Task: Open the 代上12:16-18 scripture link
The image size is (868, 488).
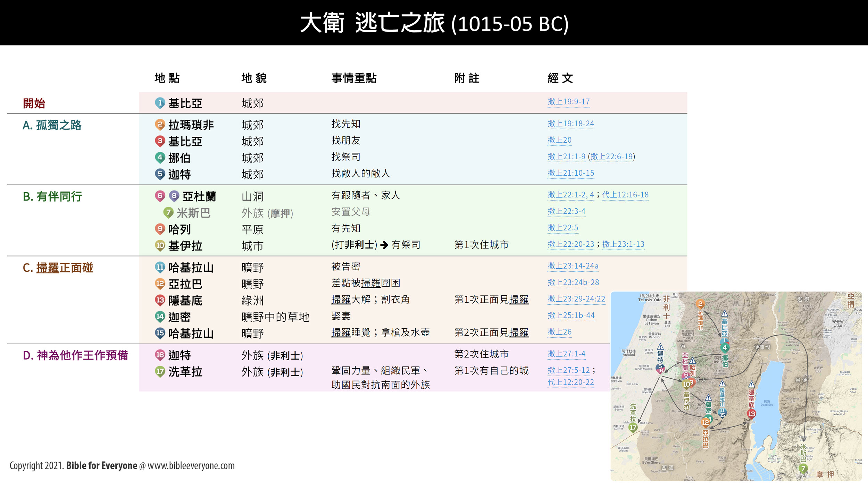Action: [x=625, y=195]
